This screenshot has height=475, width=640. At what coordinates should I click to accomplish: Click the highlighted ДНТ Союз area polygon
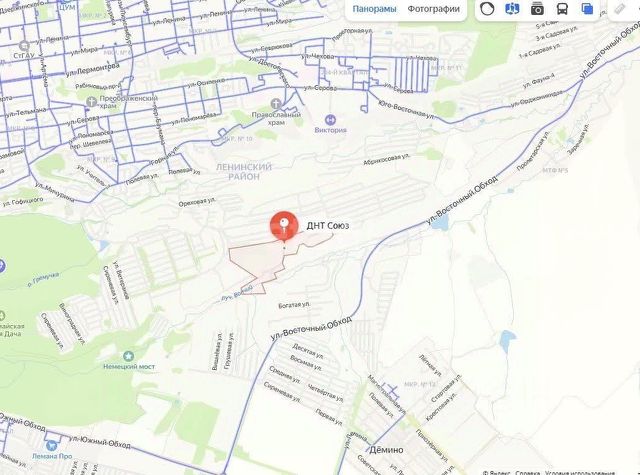click(257, 263)
